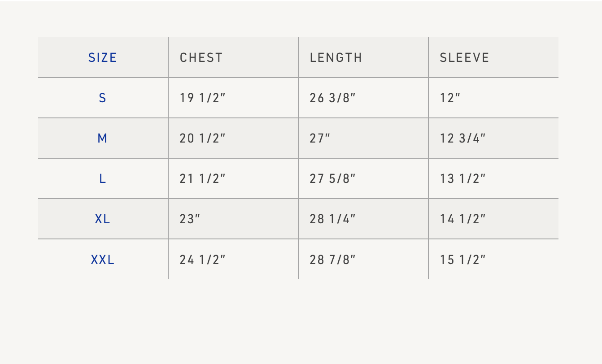Select the 15 1/2" sleeve measurement

(463, 260)
